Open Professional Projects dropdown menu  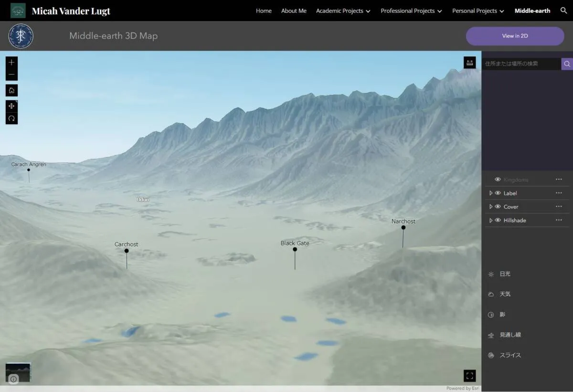pos(411,11)
